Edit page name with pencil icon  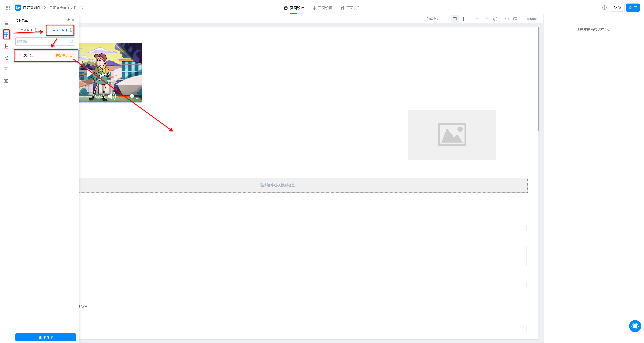81,8
